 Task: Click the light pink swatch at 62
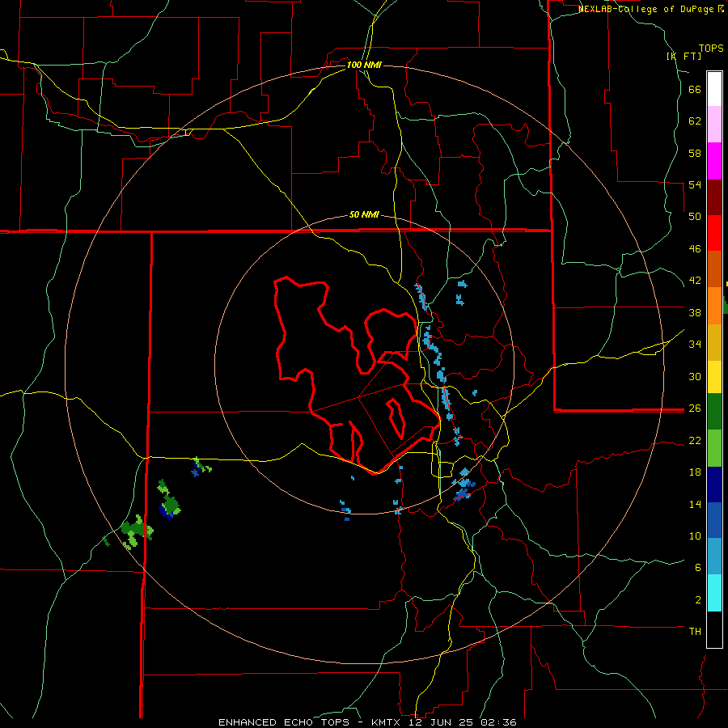(x=714, y=124)
